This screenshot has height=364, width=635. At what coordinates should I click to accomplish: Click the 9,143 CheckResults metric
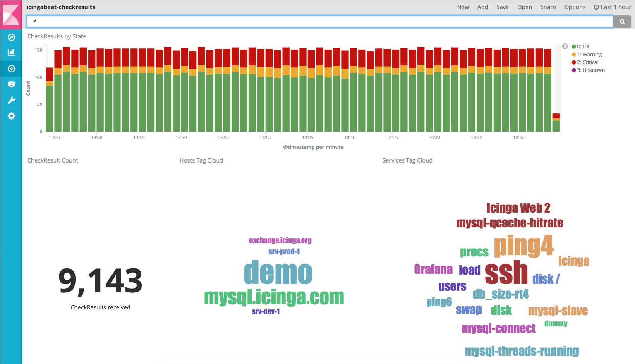pos(100,281)
